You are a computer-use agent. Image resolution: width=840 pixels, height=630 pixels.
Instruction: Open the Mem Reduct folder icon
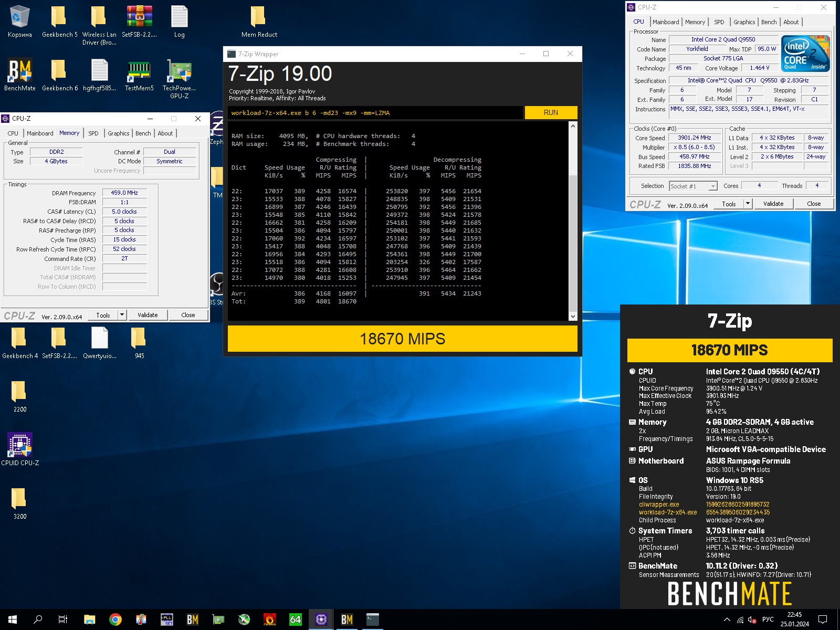259,22
